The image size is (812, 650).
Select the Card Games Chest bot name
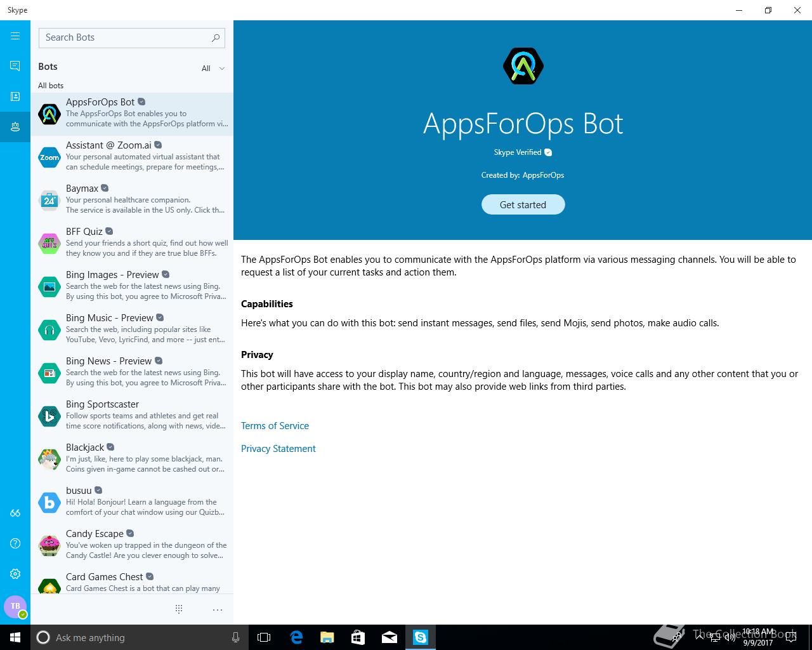pos(105,577)
